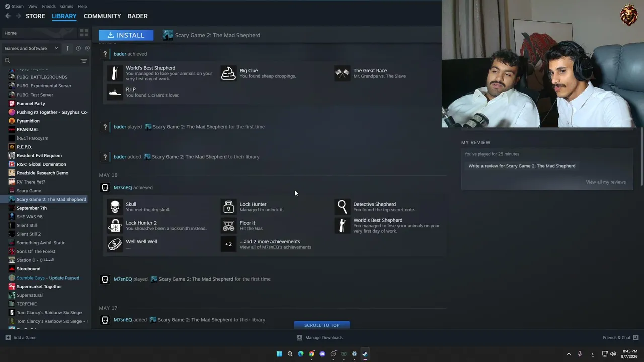Click the Detective Shepherd magnifier achievement icon
The height and width of the screenshot is (362, 644).
(342, 207)
